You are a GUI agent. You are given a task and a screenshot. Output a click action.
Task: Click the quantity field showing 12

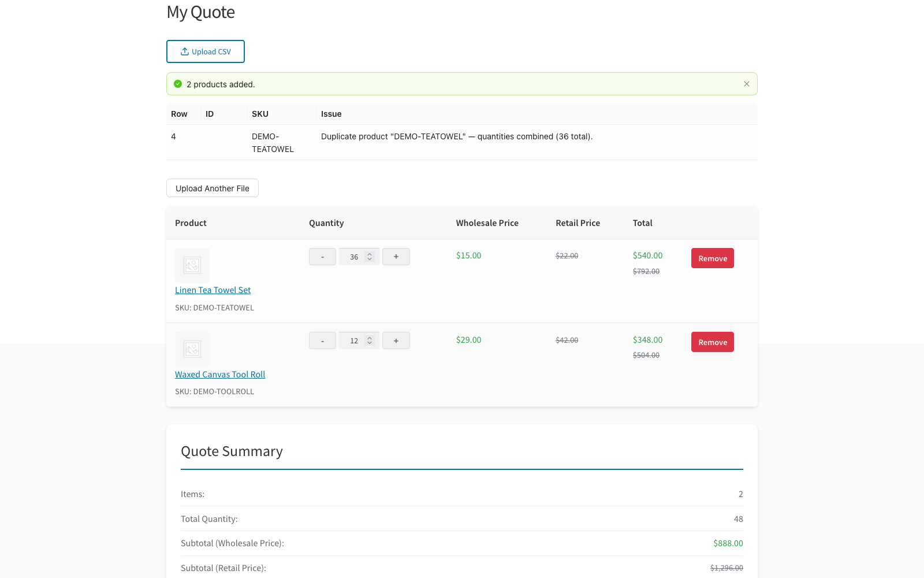359,340
